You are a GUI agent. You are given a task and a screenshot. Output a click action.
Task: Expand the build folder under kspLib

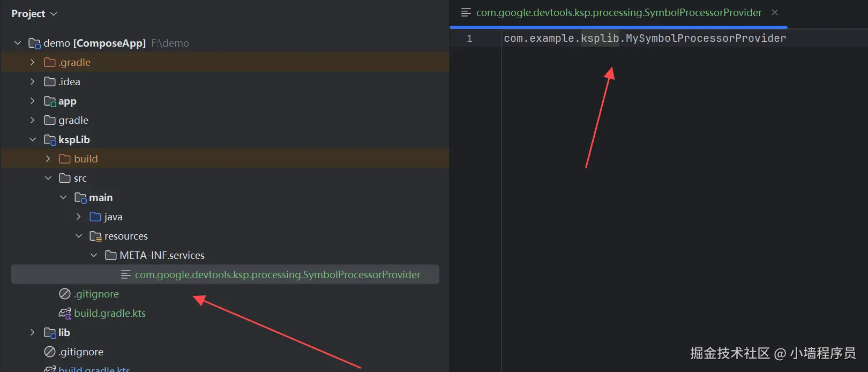48,159
